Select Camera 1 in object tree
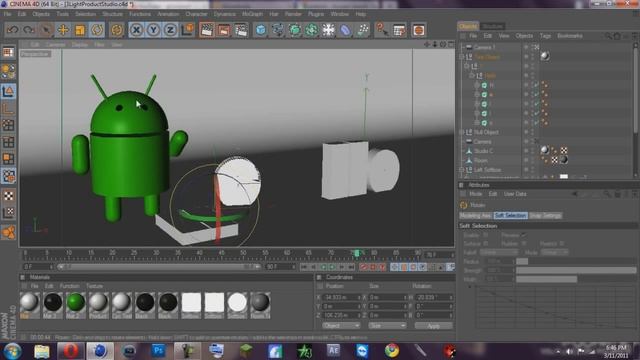This screenshot has width=640, height=360. (484, 47)
